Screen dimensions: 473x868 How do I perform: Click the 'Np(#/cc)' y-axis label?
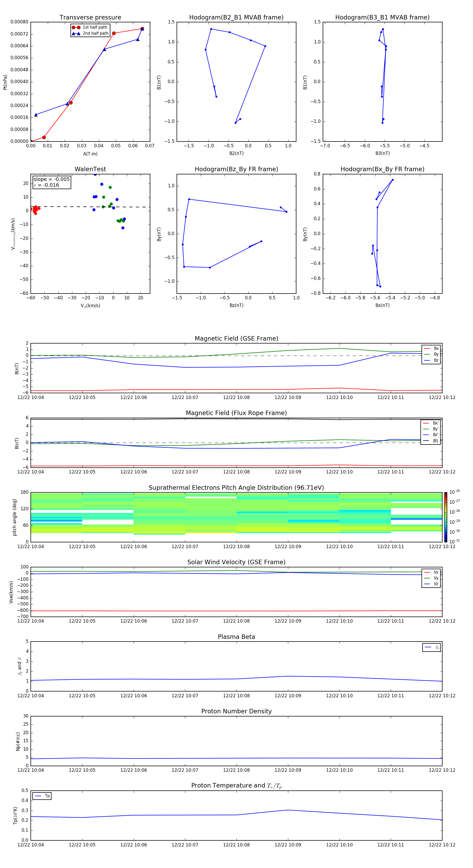(x=18, y=741)
